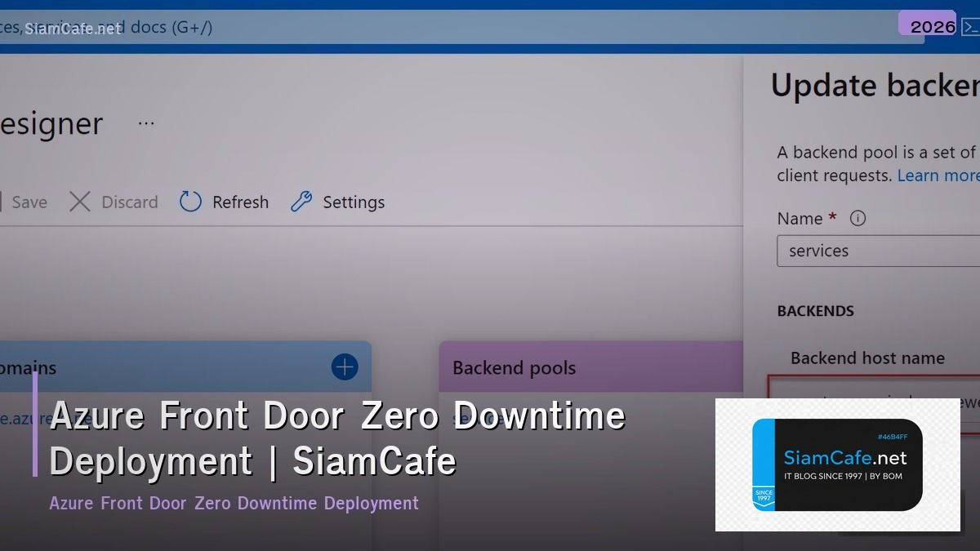
Task: Refresh the Front Door designer
Action: click(223, 202)
